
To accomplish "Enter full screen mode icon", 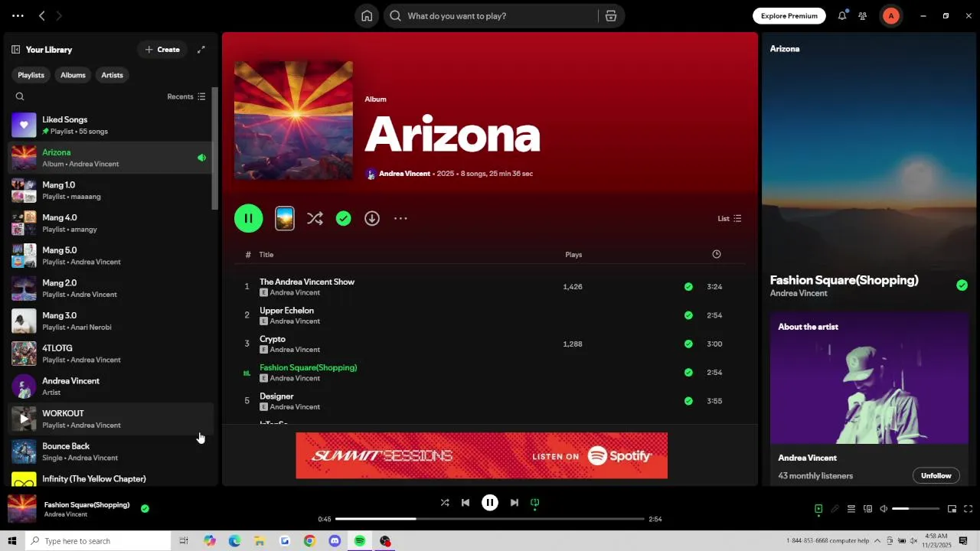I will point(968,509).
